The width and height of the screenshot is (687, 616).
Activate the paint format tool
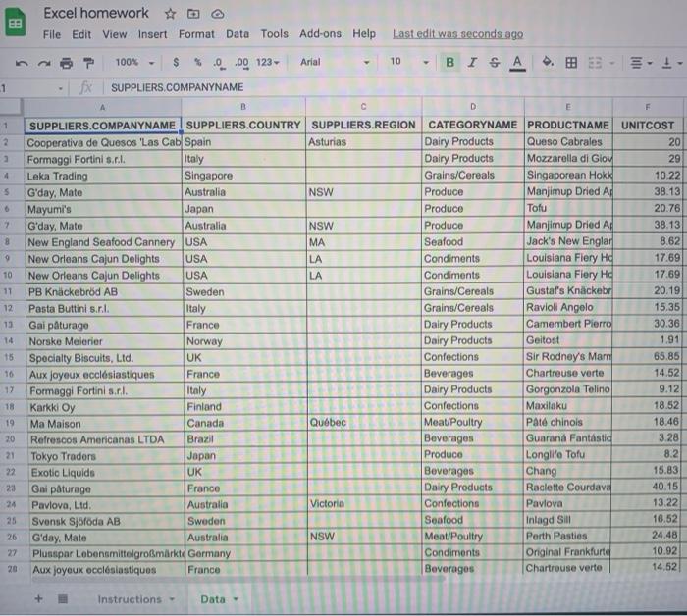89,63
